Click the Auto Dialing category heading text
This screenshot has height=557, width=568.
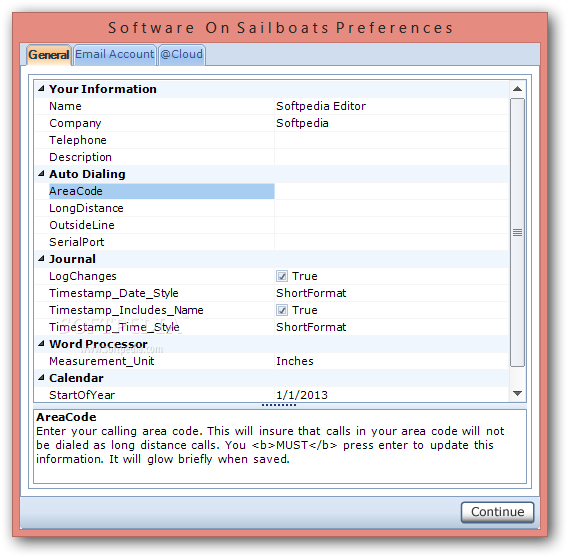(87, 174)
